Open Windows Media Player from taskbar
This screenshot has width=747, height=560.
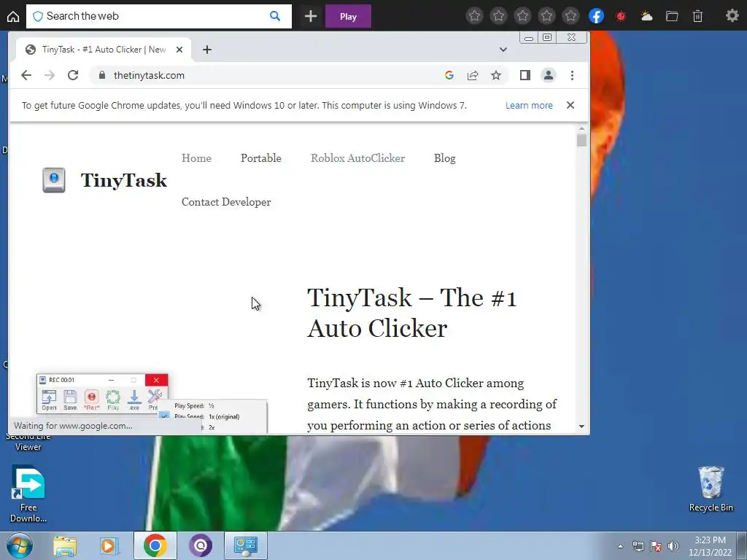coord(109,545)
